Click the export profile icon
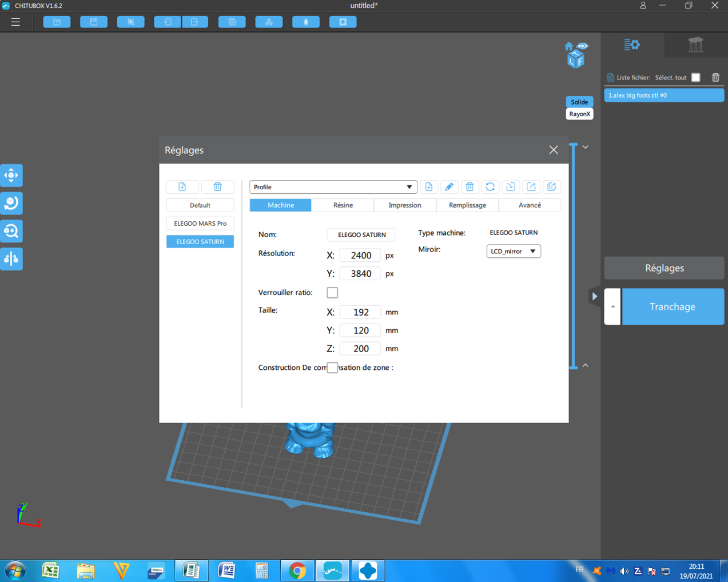 click(531, 187)
